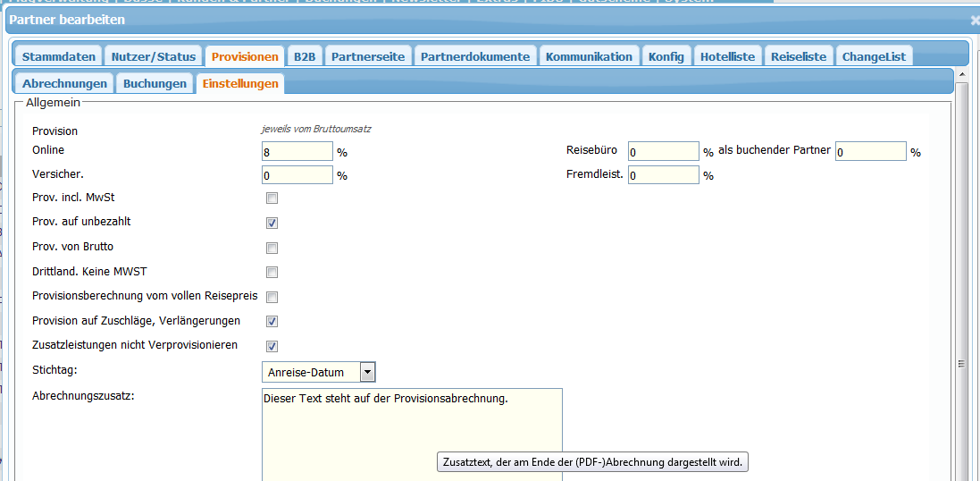980x481 pixels.
Task: Switch to the Stammdaten tab
Action: [x=58, y=56]
